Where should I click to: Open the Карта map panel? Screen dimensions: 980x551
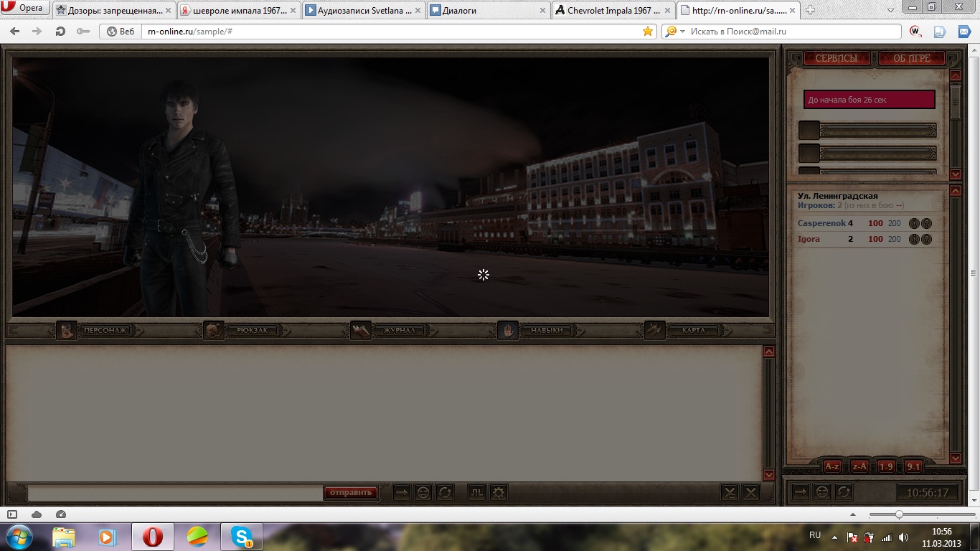pos(693,330)
